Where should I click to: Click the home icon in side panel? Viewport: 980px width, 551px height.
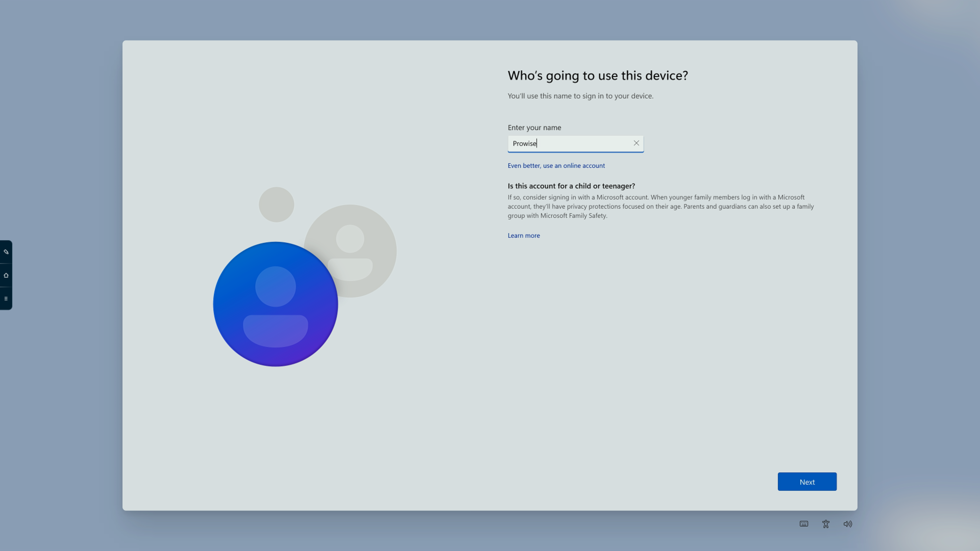coord(6,275)
